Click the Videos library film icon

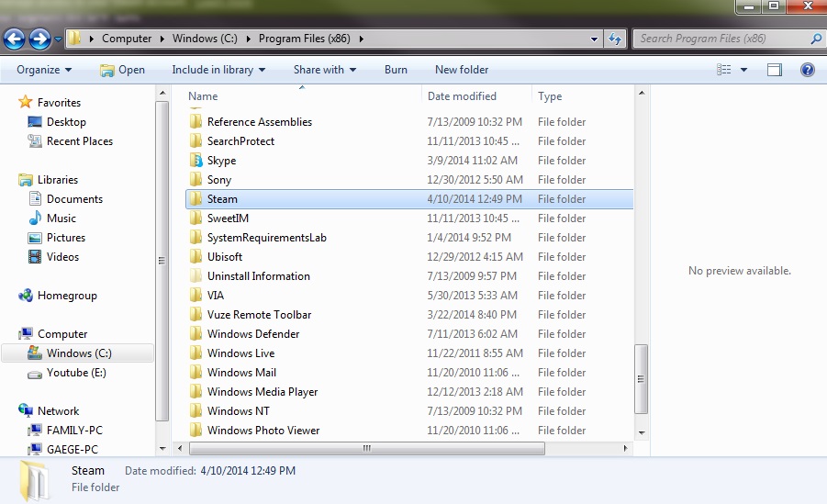click(x=35, y=256)
